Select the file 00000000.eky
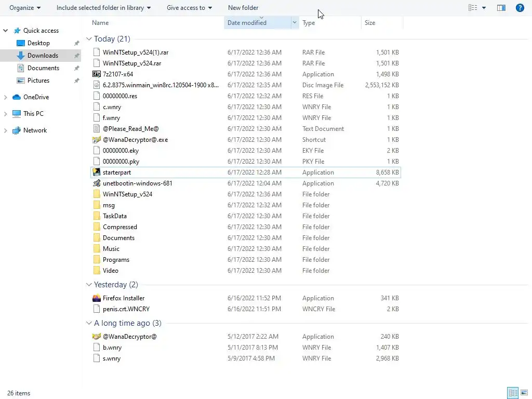The height and width of the screenshot is (399, 532). pos(121,150)
